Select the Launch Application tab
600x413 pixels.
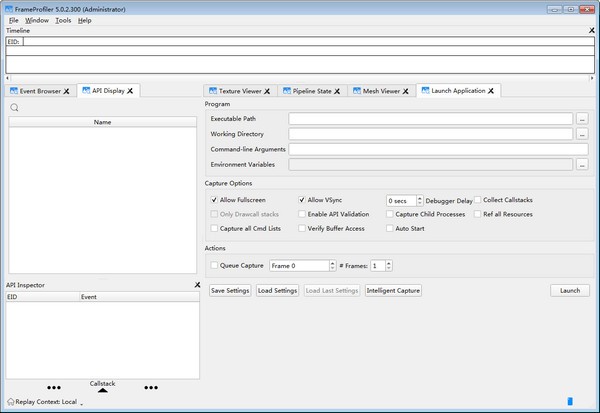click(x=458, y=91)
